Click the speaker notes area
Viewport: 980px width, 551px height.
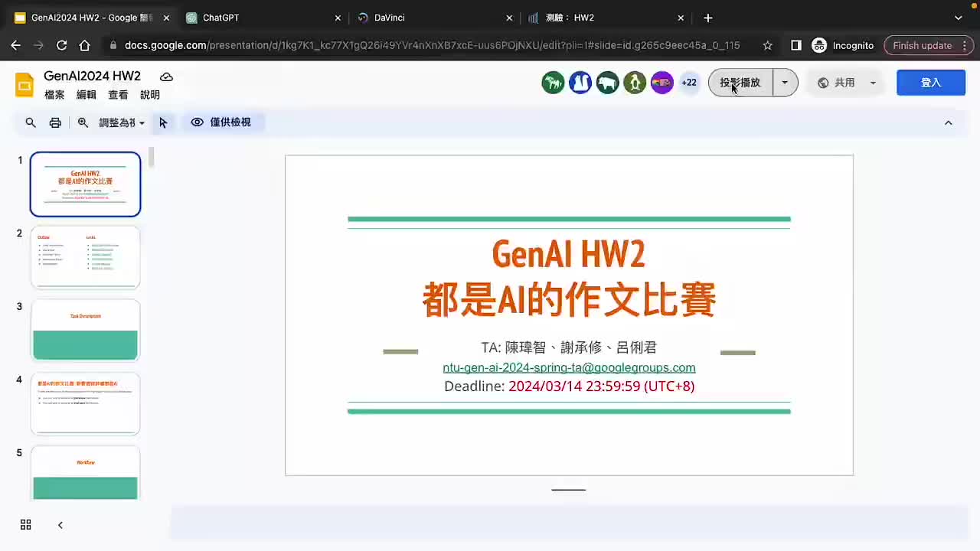click(x=570, y=523)
